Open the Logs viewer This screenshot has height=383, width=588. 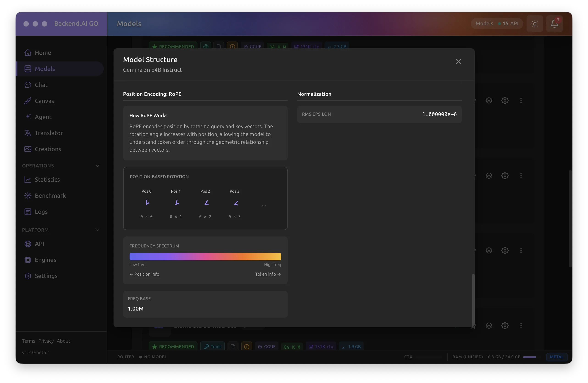(41, 211)
